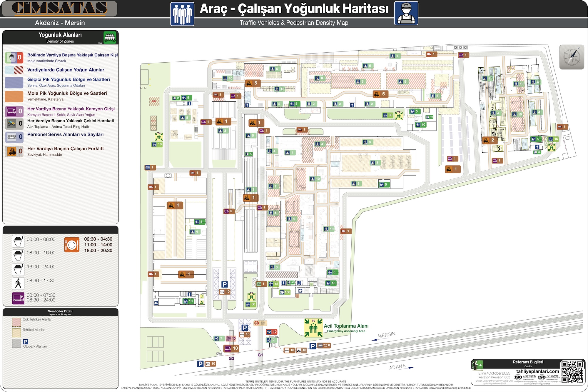
Task: Click the orange dining plate break-time icon
Action: (72, 245)
